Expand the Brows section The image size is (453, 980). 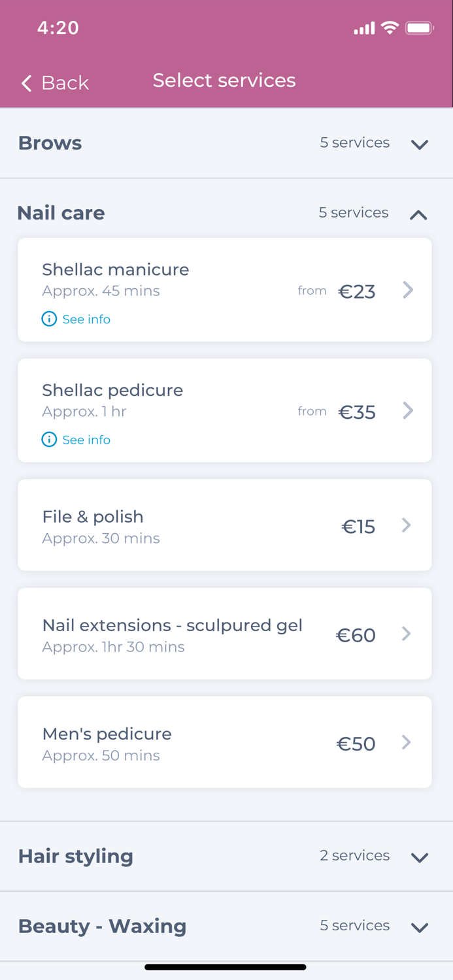click(419, 144)
